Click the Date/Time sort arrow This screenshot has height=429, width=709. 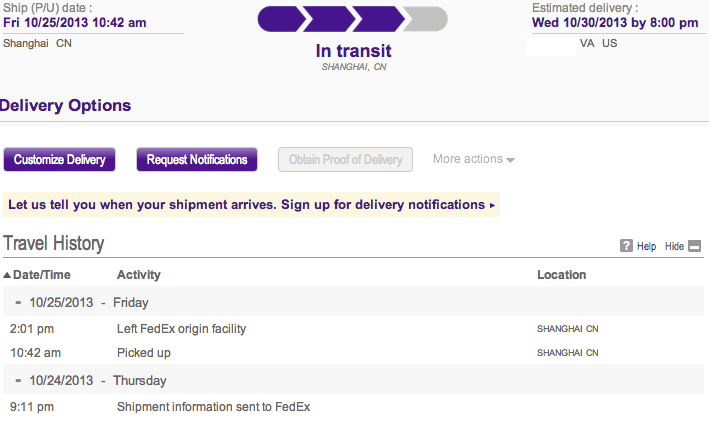[x=7, y=275]
